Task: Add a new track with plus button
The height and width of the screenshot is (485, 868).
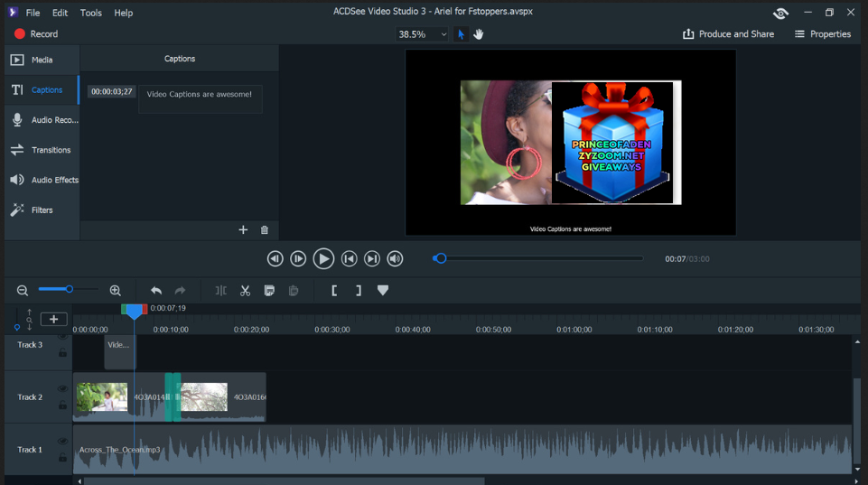Action: (x=53, y=319)
